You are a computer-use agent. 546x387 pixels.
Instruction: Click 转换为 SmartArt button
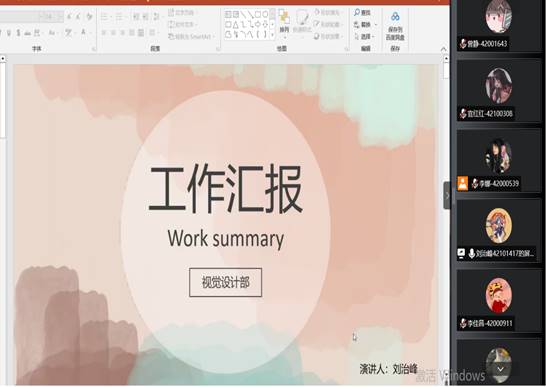192,36
